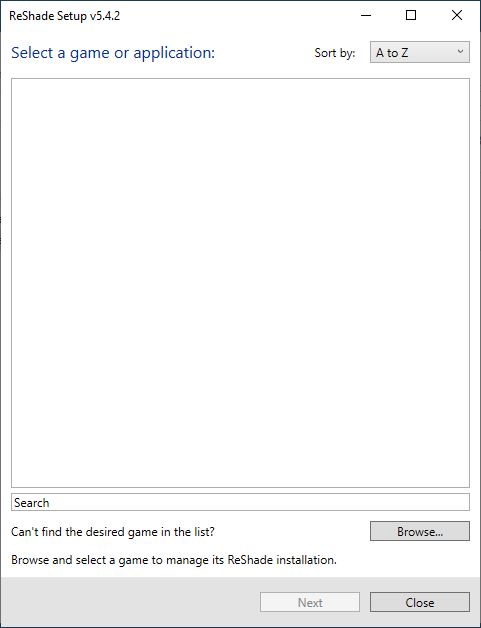Click the bottom edge of the game list box
This screenshot has width=481, height=628.
[240, 487]
